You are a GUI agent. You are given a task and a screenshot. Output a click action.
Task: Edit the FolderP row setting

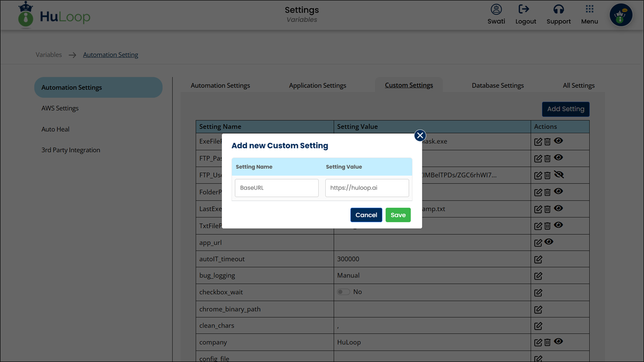(x=538, y=192)
